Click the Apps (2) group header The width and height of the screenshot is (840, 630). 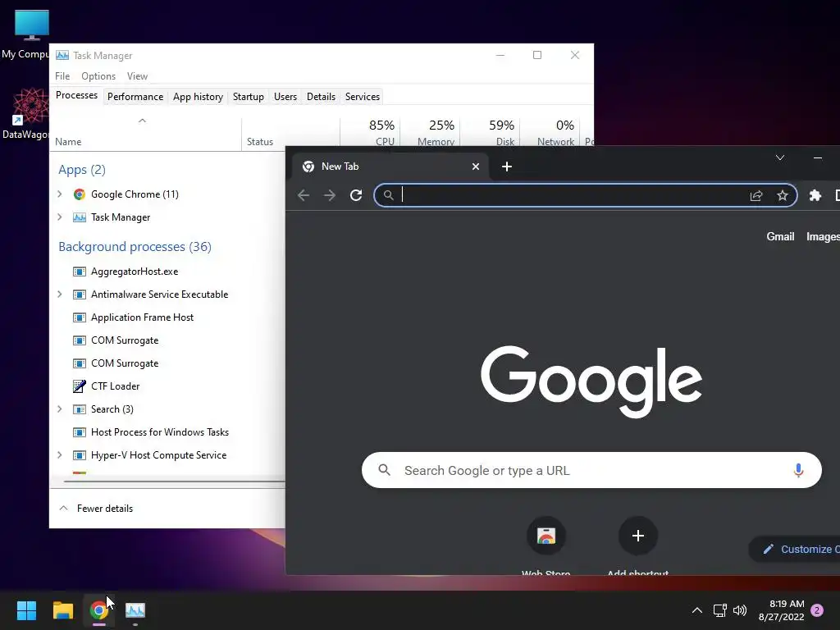tap(82, 170)
